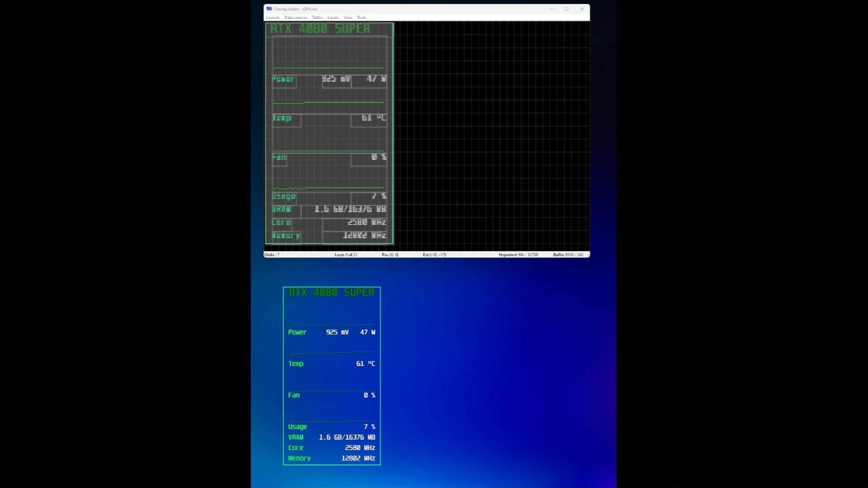Screen dimensions: 868x488
Task: Open the Tools menu
Action: click(361, 18)
